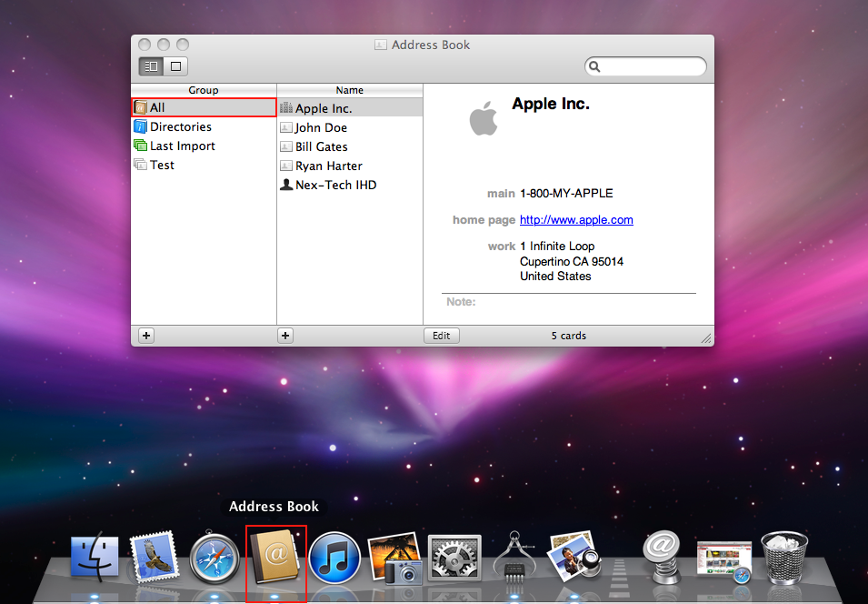868x604 pixels.
Task: Switch to card and columns view
Action: (151, 66)
